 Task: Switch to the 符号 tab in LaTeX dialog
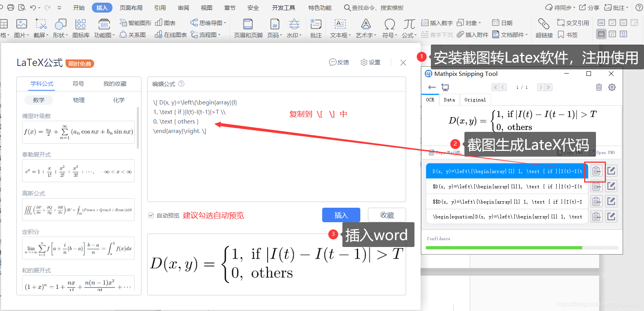tap(78, 84)
